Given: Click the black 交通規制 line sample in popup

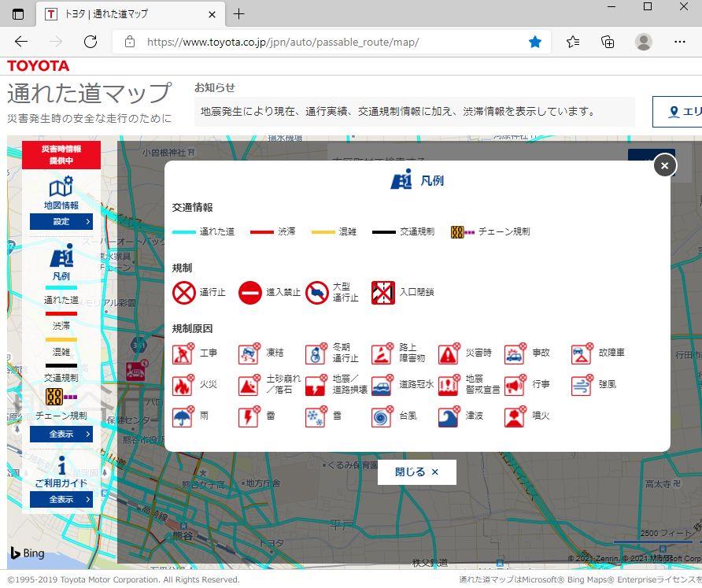Looking at the screenshot, I should point(384,232).
